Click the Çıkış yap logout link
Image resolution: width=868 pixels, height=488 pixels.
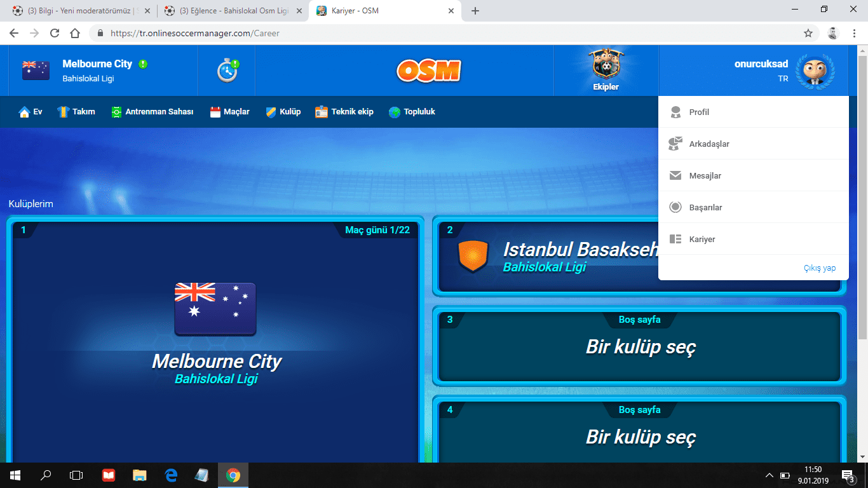[820, 268]
